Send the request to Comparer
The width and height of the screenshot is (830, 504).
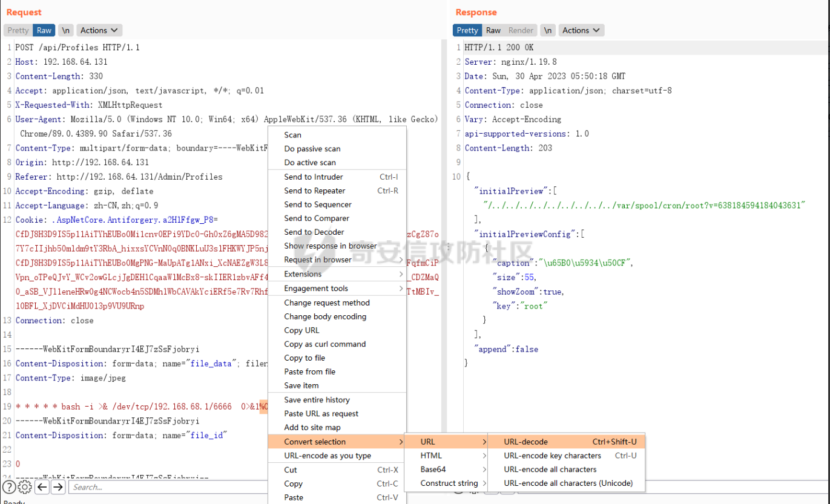click(x=337, y=218)
